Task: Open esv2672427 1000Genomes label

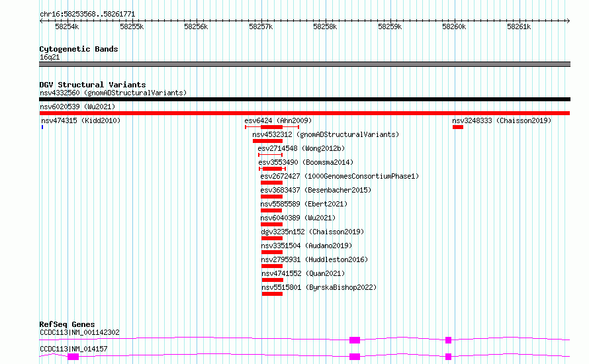Action: 340,176
